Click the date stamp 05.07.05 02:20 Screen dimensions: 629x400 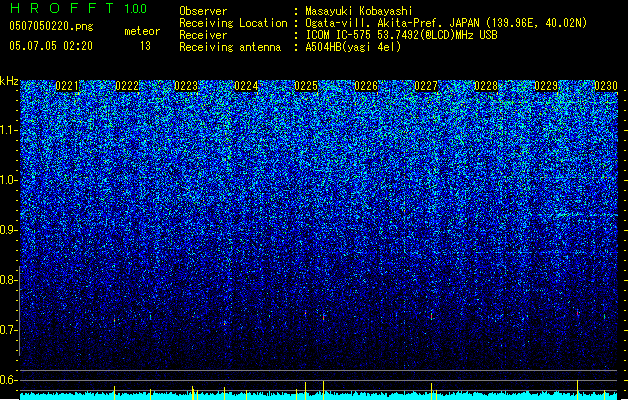[x=51, y=46]
